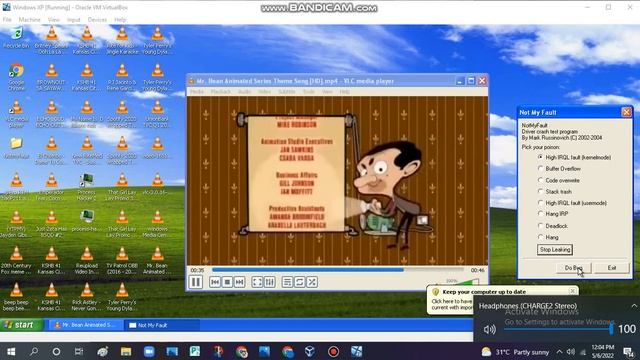The image size is (640, 360).
Task: Click the Stop Leaking button
Action: pos(555,249)
